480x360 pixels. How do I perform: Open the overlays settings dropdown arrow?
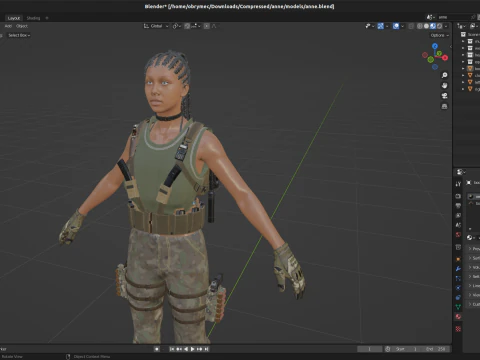[x=402, y=26]
